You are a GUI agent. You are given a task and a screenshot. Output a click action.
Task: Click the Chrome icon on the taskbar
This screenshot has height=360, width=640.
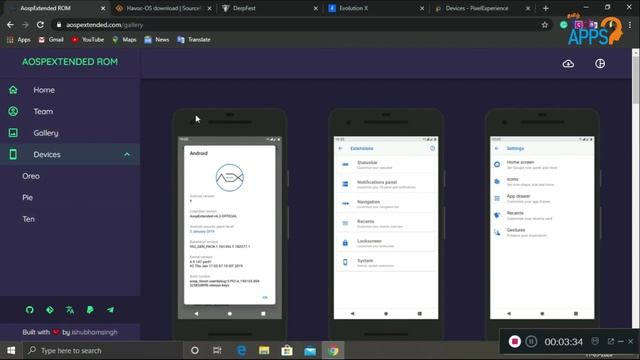(333, 350)
